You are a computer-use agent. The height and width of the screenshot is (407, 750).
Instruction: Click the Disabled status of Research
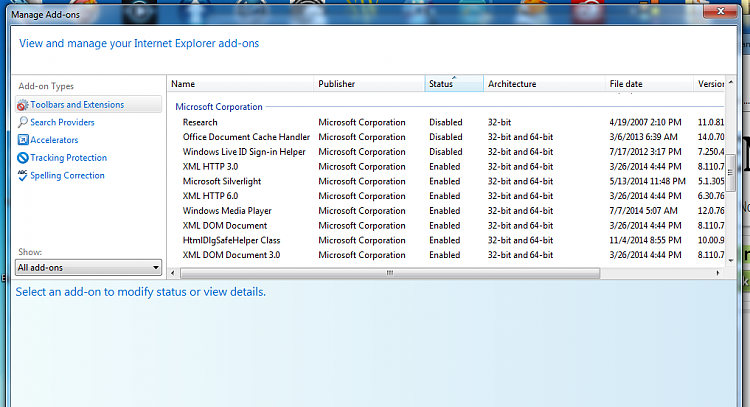[445, 122]
